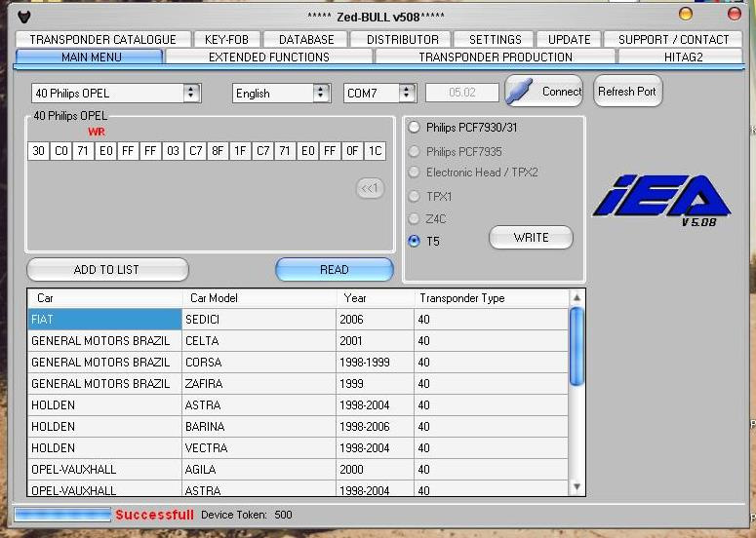Viewport: 756px width, 538px height.
Task: Select the ZAFIRA 1999 row
Action: coord(298,384)
